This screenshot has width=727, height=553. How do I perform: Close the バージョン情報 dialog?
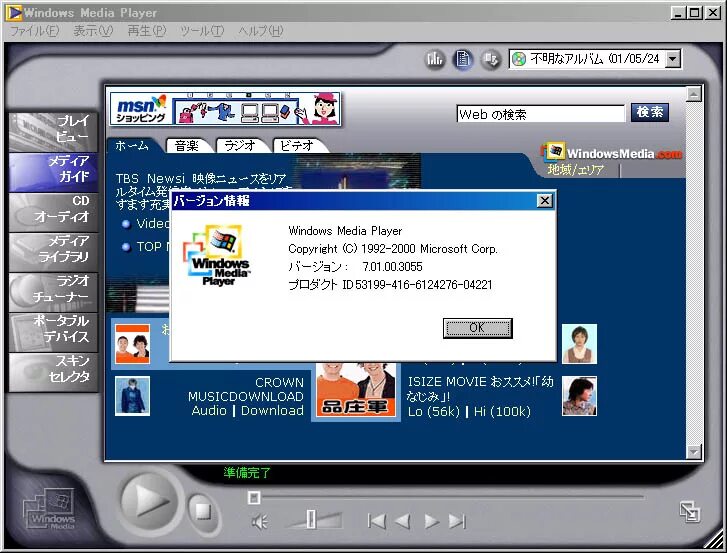point(545,201)
